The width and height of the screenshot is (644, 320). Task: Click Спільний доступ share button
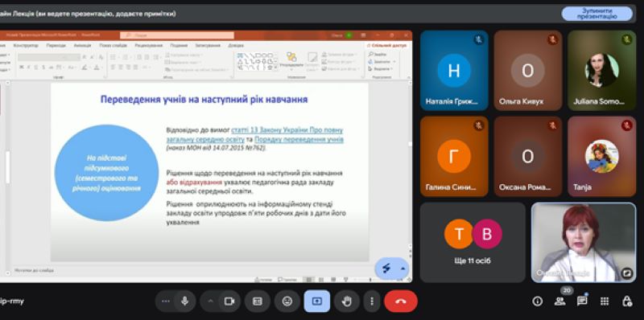pos(386,46)
